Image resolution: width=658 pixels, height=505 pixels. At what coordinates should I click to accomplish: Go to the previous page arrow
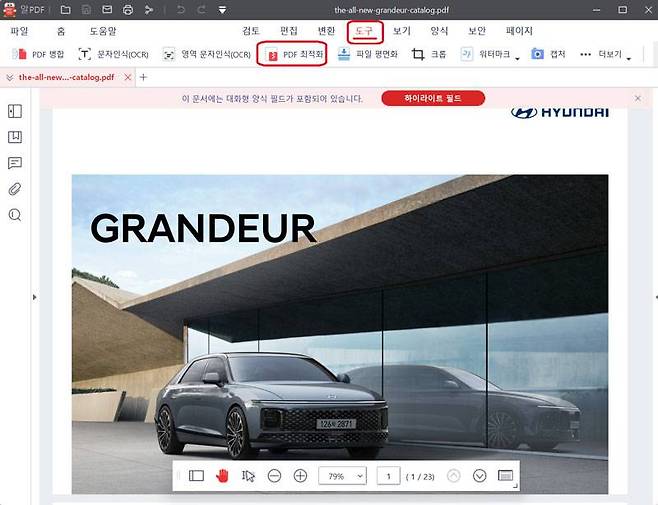(453, 476)
